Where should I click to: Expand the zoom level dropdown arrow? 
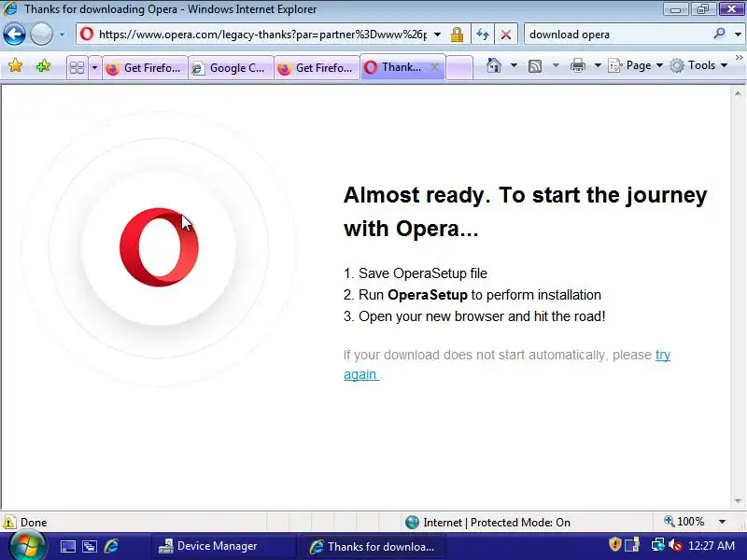722,522
